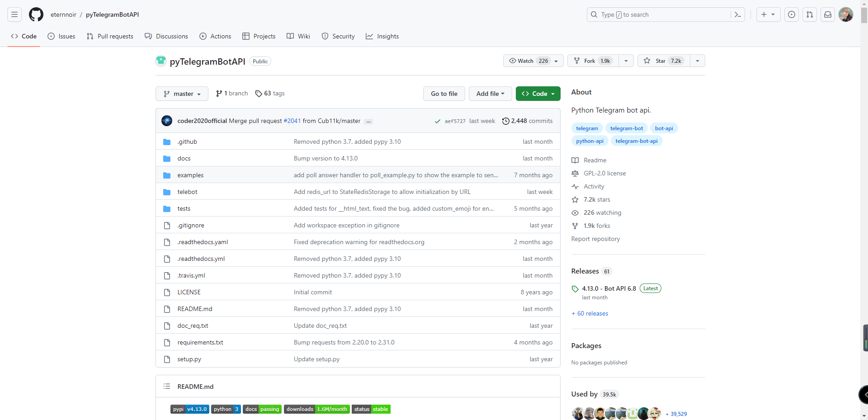Select the telegram-bot topic tag
The height and width of the screenshot is (420, 868).
tap(627, 128)
